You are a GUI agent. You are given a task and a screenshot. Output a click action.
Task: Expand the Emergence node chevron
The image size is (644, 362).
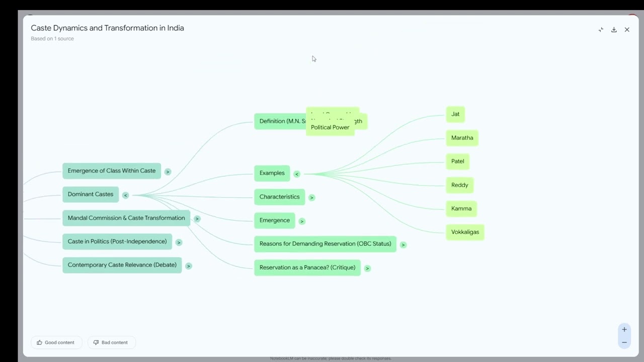click(x=302, y=221)
